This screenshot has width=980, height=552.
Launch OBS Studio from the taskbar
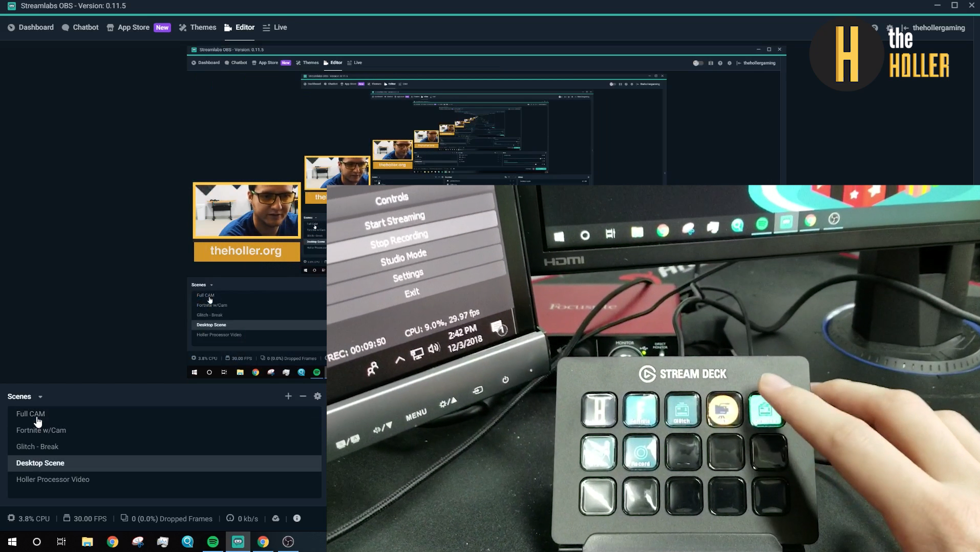pyautogui.click(x=288, y=541)
